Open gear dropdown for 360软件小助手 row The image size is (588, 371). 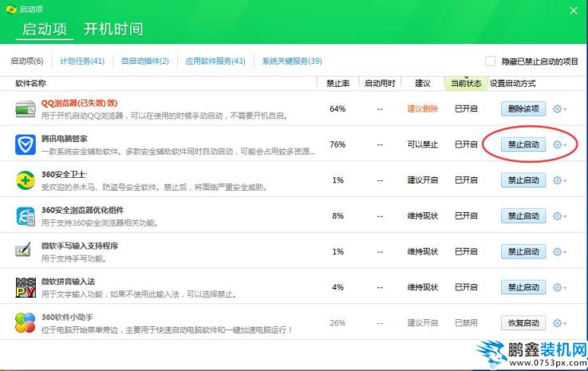click(559, 323)
